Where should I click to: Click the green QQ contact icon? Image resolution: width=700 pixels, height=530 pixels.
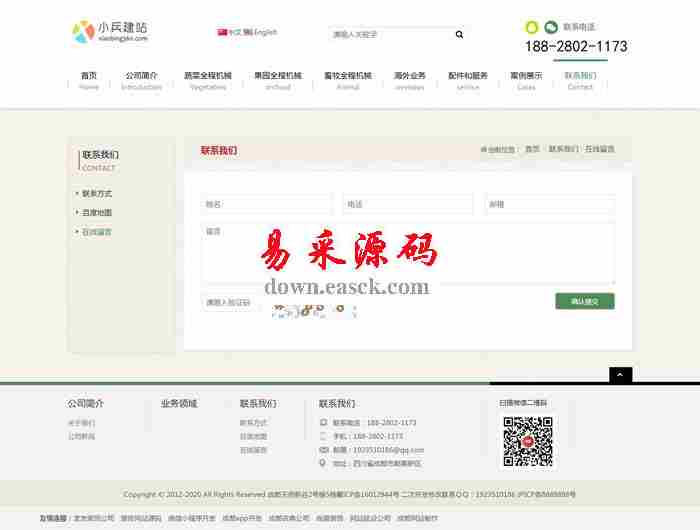[532, 27]
